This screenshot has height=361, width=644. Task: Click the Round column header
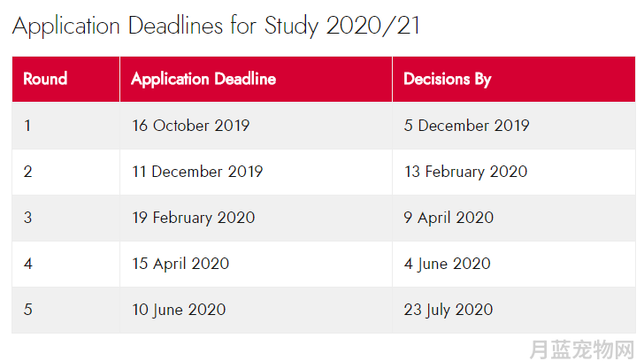tap(65, 79)
